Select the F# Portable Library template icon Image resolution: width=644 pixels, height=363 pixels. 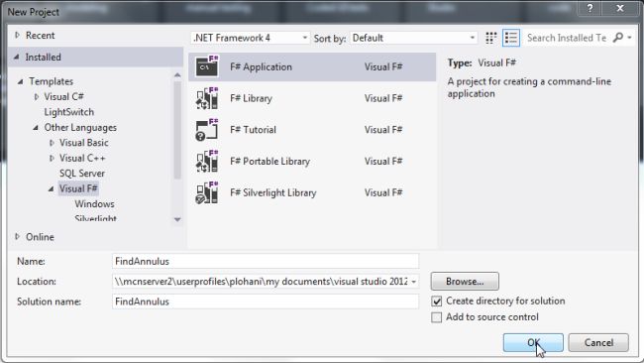tap(207, 161)
